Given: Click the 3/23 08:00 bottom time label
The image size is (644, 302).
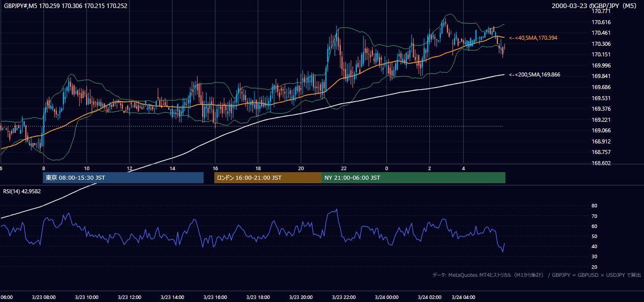Looking at the screenshot, I should tap(44, 297).
